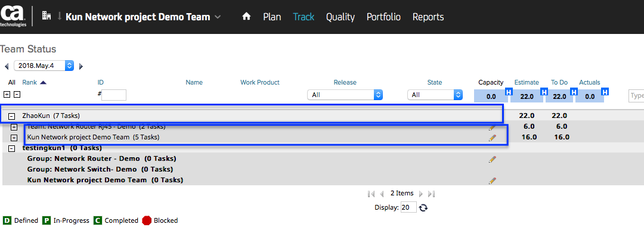Refresh the display count list
Screen dimensions: 644x252
(423, 207)
